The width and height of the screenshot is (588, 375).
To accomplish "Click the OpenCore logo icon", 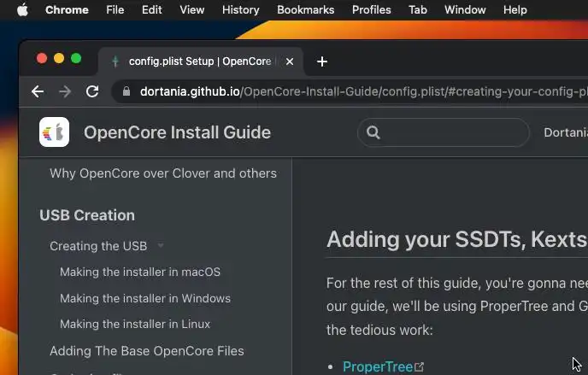I will (55, 132).
